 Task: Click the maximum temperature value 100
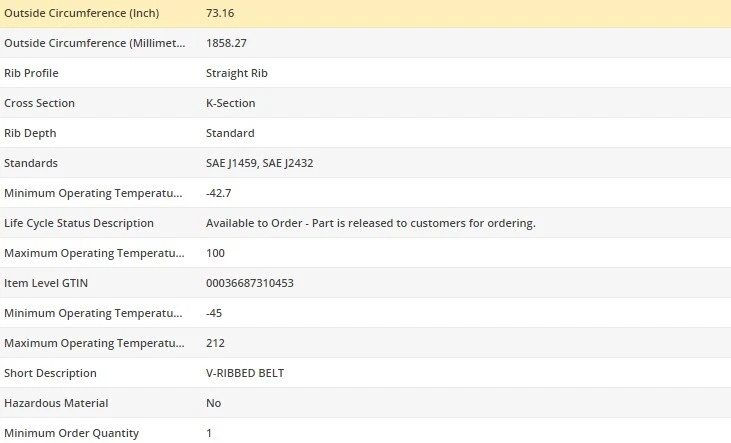coord(215,253)
